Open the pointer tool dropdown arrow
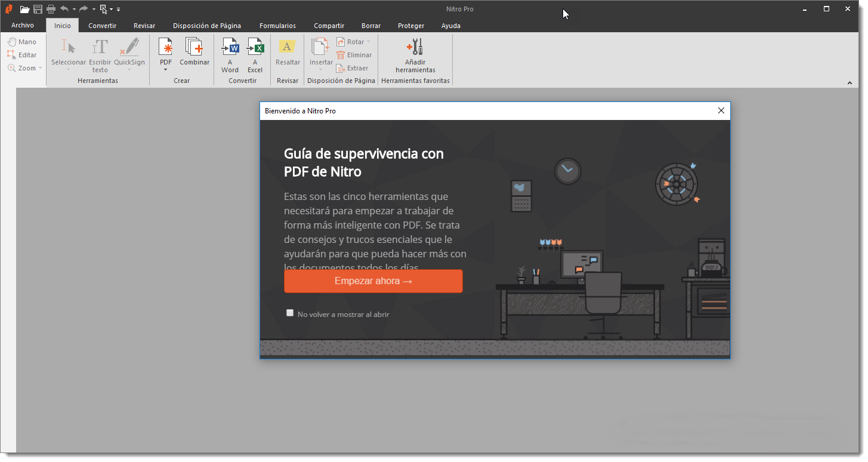This screenshot has height=462, width=868. click(111, 10)
